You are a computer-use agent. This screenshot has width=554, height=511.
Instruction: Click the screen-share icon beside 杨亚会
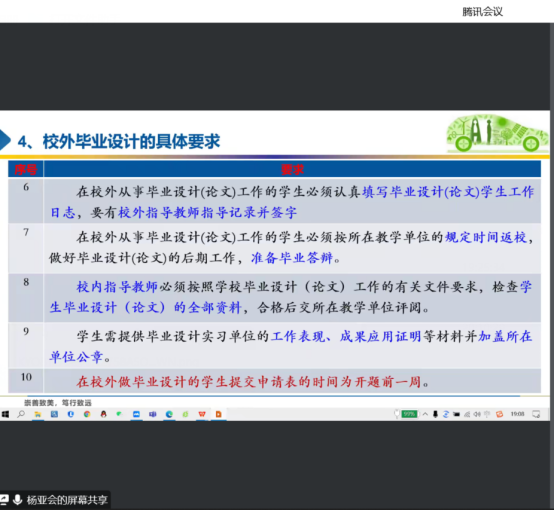[4, 499]
